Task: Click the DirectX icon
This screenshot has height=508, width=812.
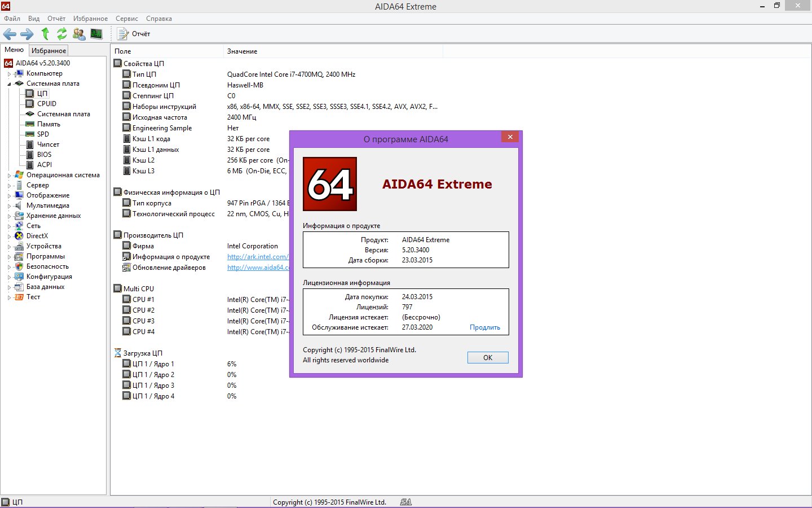Action: tap(19, 236)
